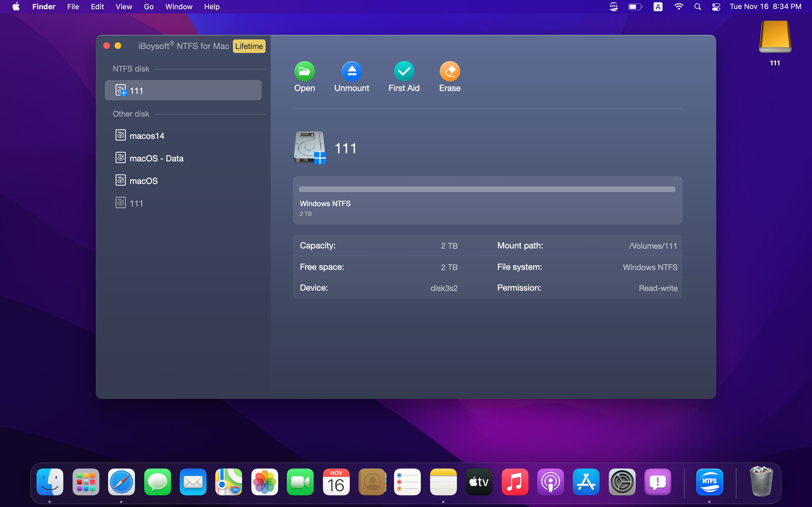Unmount the 111 disk
Viewport: 812px width, 507px height.
(352, 76)
